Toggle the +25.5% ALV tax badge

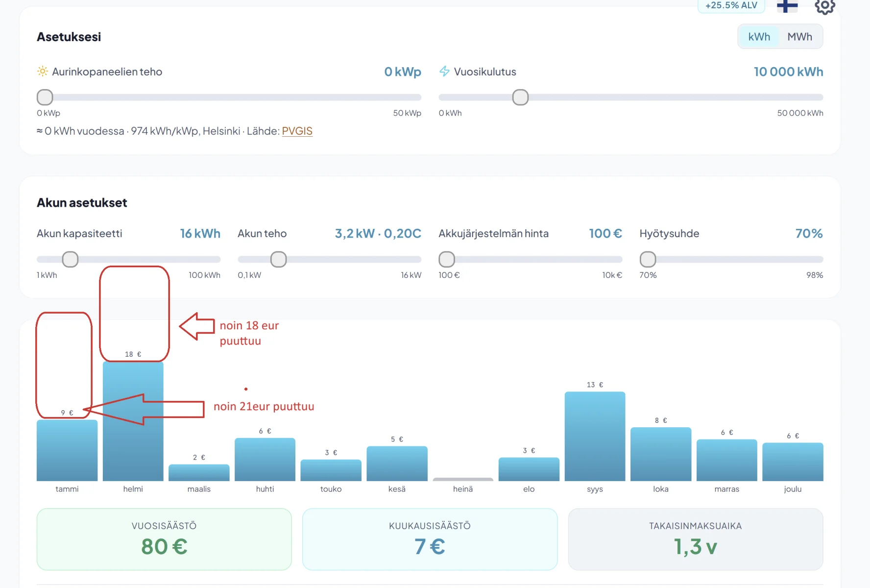click(731, 5)
